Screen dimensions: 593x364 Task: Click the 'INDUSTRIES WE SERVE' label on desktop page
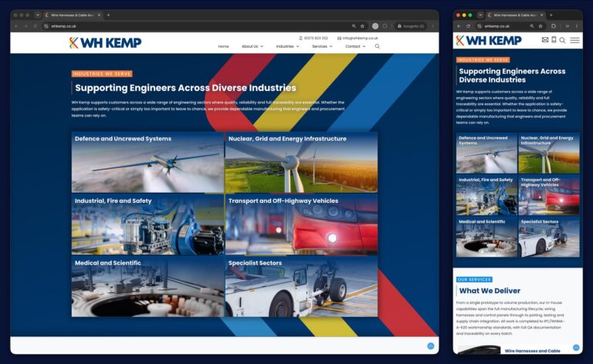102,73
